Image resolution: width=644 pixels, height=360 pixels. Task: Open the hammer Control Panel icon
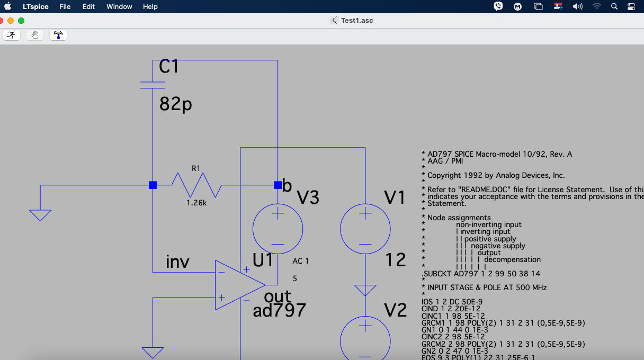(58, 35)
